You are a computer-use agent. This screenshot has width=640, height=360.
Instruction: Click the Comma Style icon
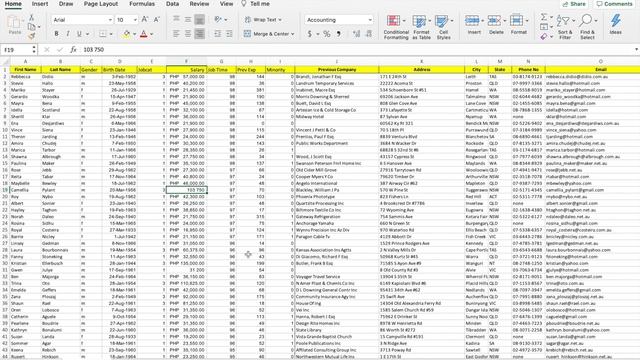(x=339, y=34)
